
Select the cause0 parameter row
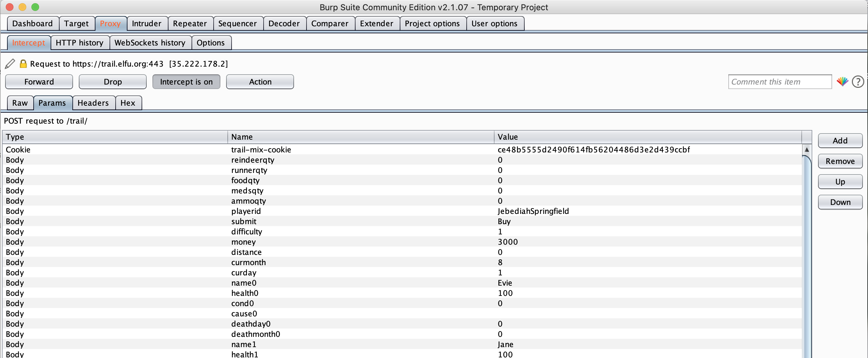[x=402, y=314]
